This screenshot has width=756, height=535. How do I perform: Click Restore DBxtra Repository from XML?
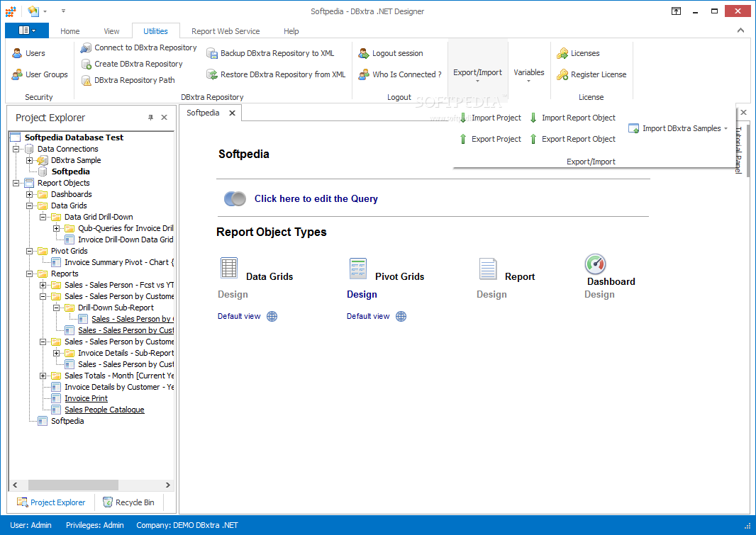click(277, 74)
